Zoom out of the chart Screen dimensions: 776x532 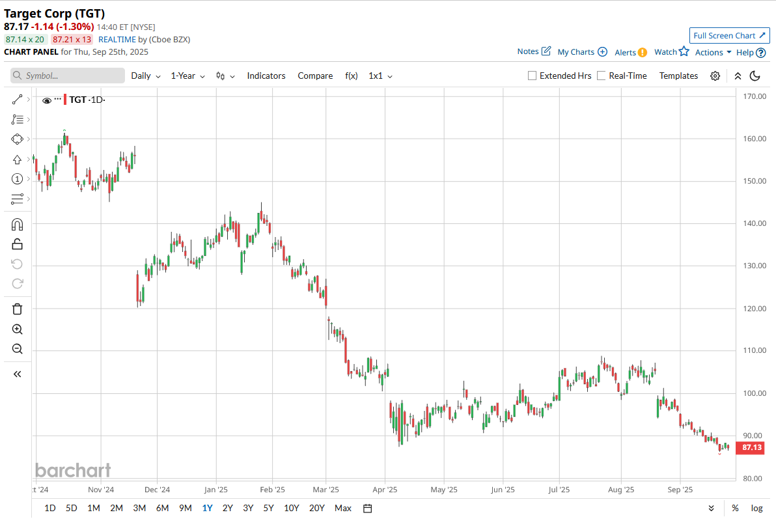[17, 349]
